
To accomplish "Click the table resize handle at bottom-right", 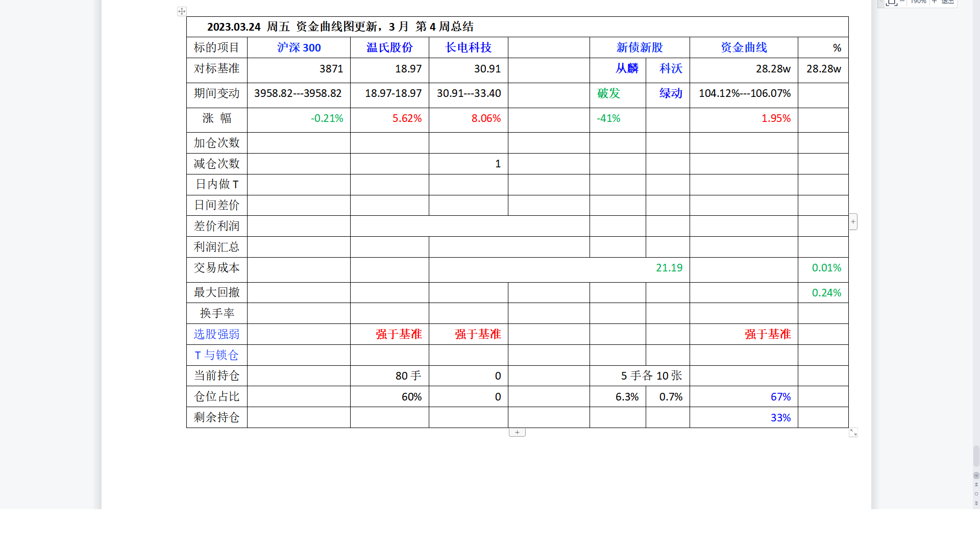I will tap(853, 432).
